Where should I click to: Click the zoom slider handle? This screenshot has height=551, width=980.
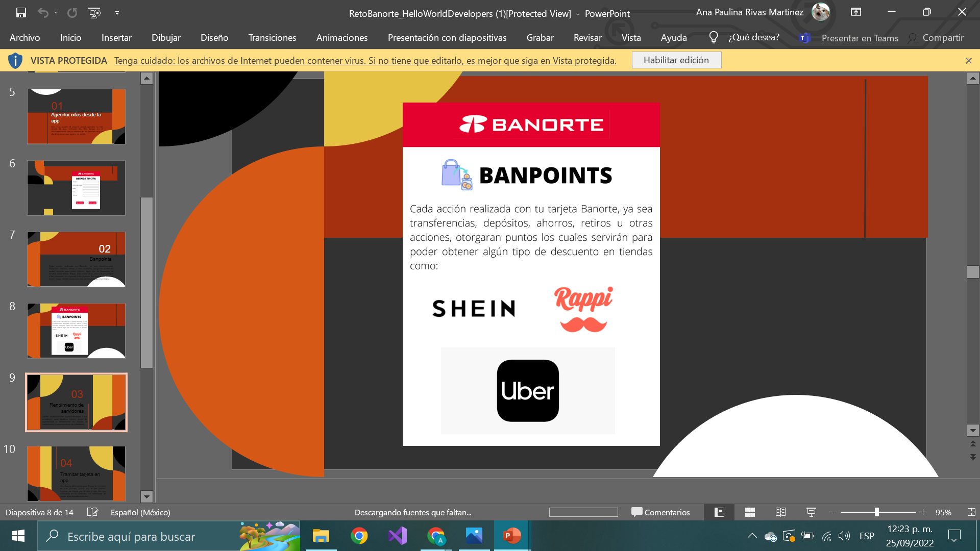click(x=876, y=512)
